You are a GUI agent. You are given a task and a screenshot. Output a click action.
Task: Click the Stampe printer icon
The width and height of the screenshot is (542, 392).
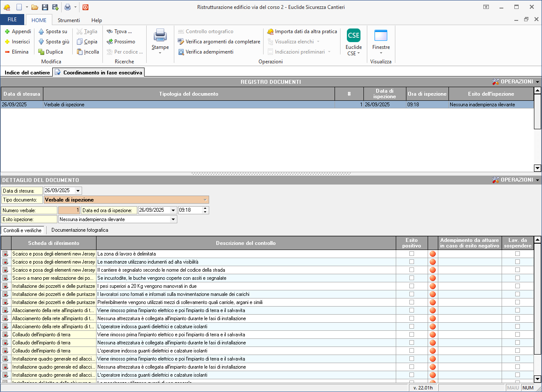click(160, 35)
